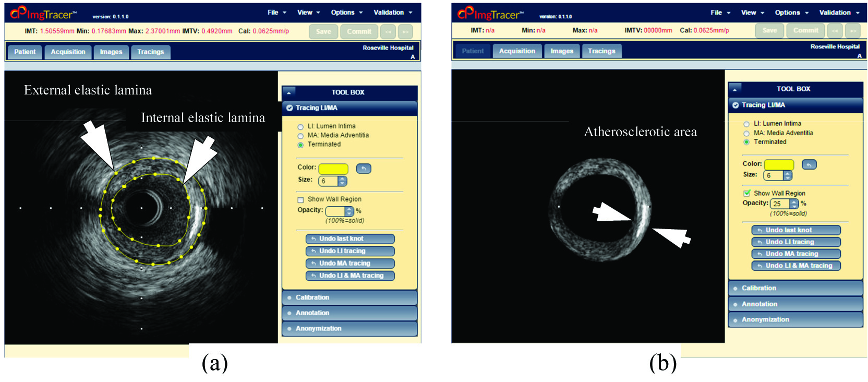Click Undo last knot in left Tool Box
This screenshot has width=868, height=382.
pos(349,239)
